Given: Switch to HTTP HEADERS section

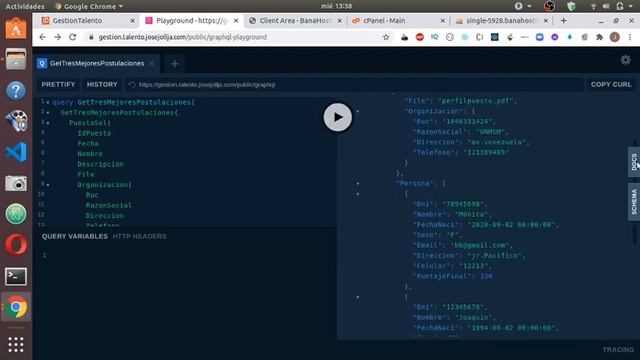Looking at the screenshot, I should click(x=140, y=236).
